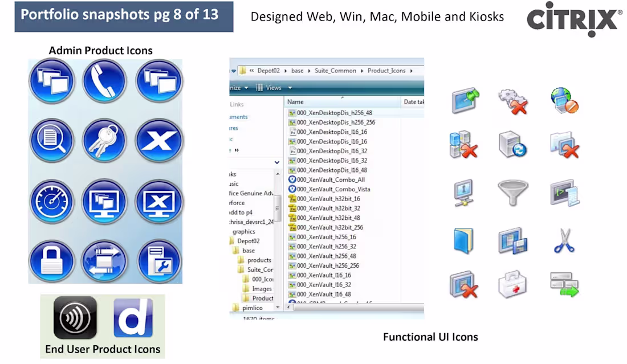Select file 000_XenDesktopDis_h256_48

(x=330, y=113)
